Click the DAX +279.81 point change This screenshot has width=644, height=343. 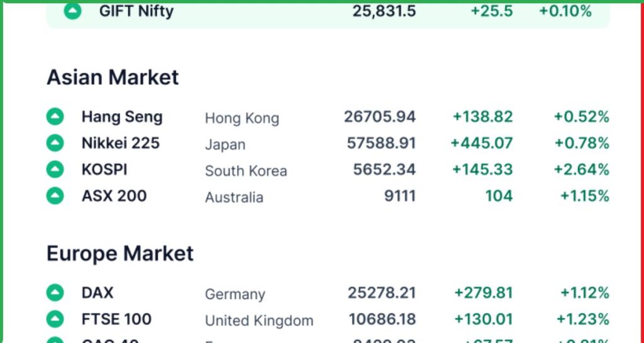click(x=483, y=293)
